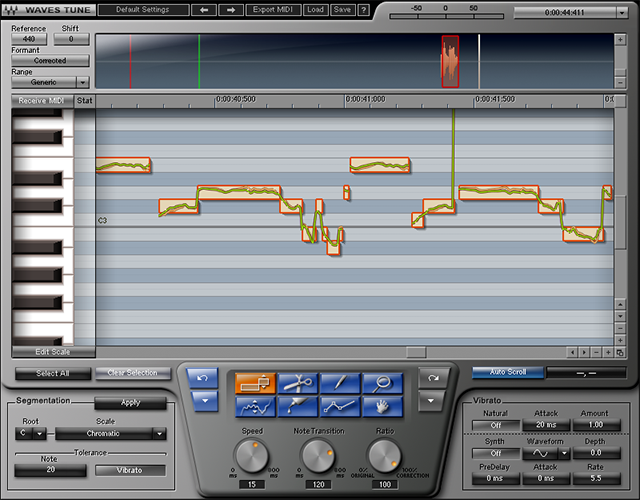
Task: Zoom in vertically with plus button
Action: (x=620, y=340)
